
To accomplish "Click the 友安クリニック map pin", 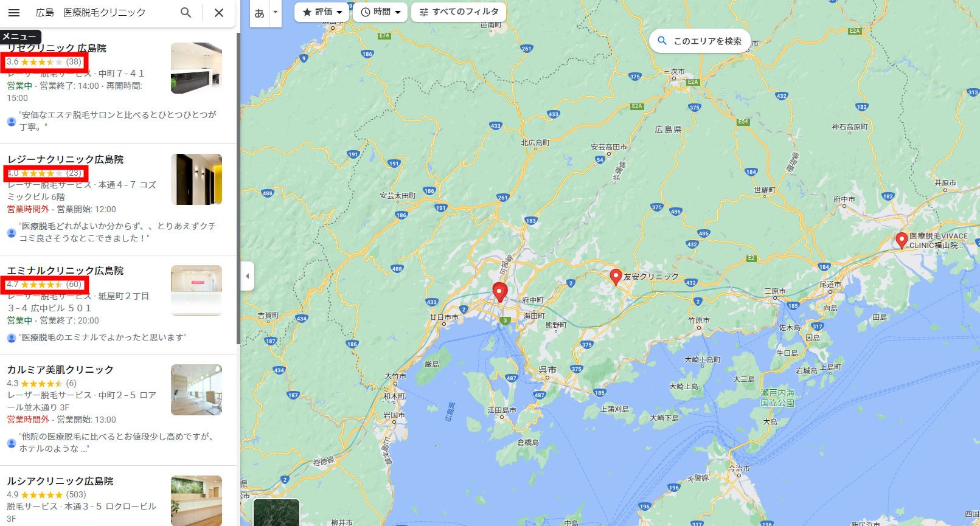I will click(616, 277).
